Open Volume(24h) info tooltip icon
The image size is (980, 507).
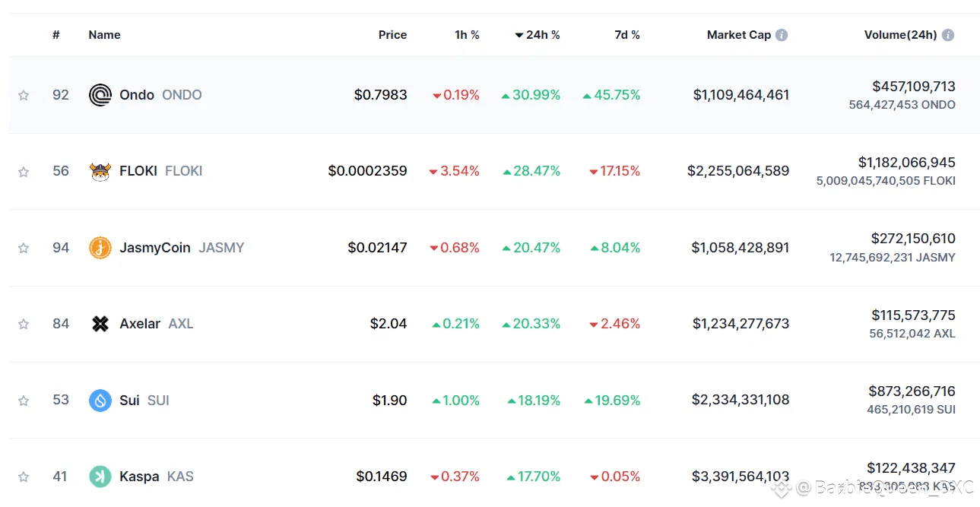pyautogui.click(x=948, y=35)
